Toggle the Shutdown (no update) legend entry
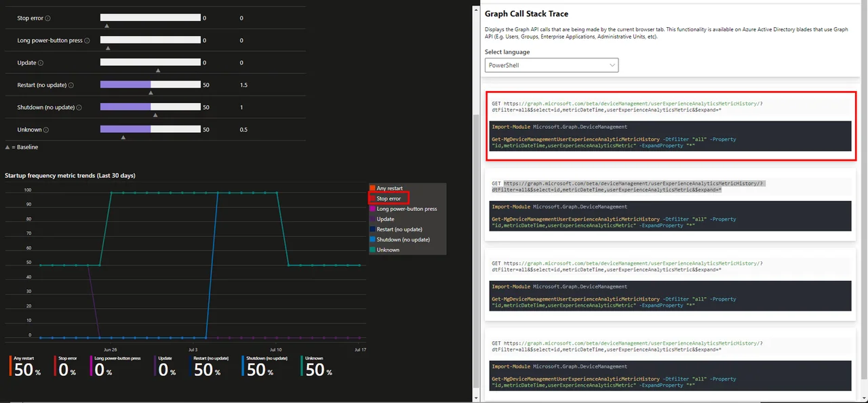This screenshot has width=868, height=403. coord(399,239)
